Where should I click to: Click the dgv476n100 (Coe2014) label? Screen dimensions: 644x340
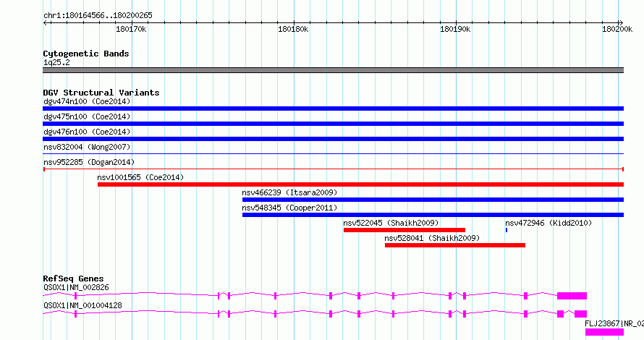point(87,132)
